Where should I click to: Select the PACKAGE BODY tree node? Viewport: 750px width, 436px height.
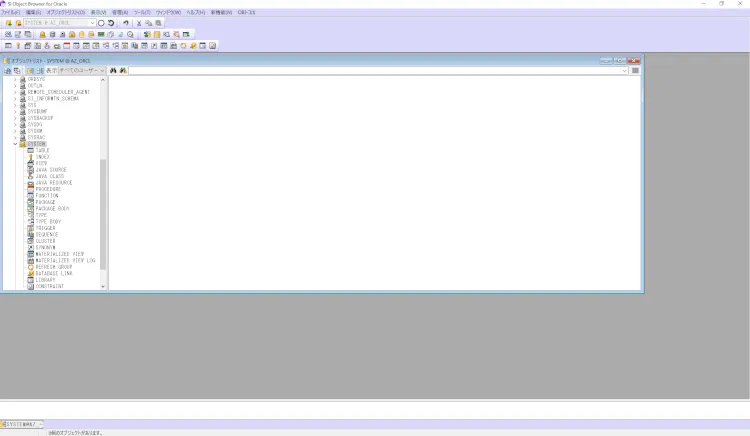click(52, 208)
